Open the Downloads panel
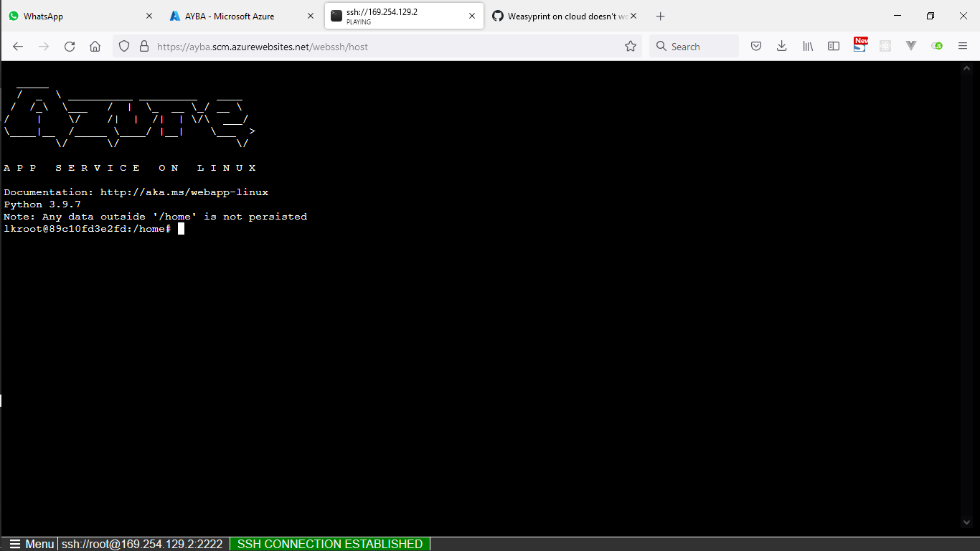Viewport: 980px width, 551px height. pyautogui.click(x=781, y=46)
